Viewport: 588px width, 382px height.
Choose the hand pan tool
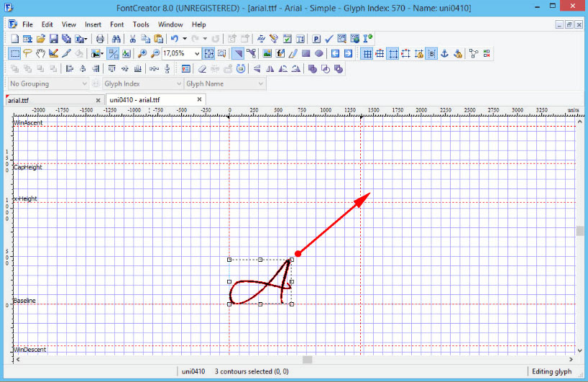40,54
